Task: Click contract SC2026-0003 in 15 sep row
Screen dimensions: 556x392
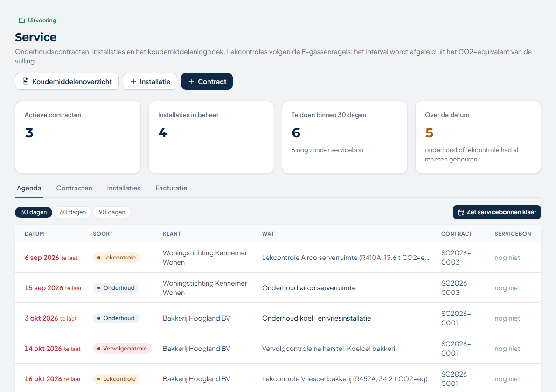Action: click(456, 288)
